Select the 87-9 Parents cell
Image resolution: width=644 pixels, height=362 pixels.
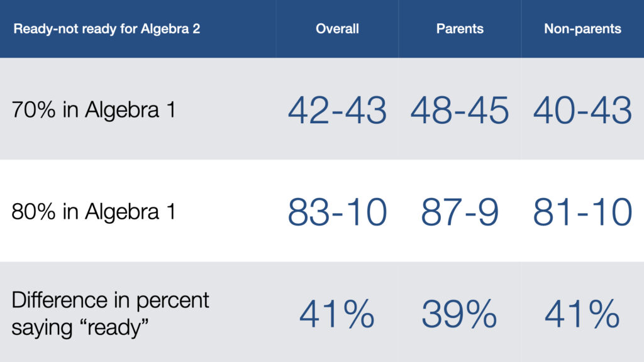tap(460, 212)
